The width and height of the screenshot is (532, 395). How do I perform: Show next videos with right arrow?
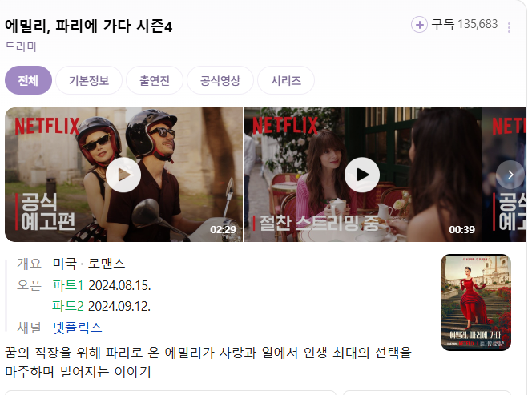tap(510, 175)
